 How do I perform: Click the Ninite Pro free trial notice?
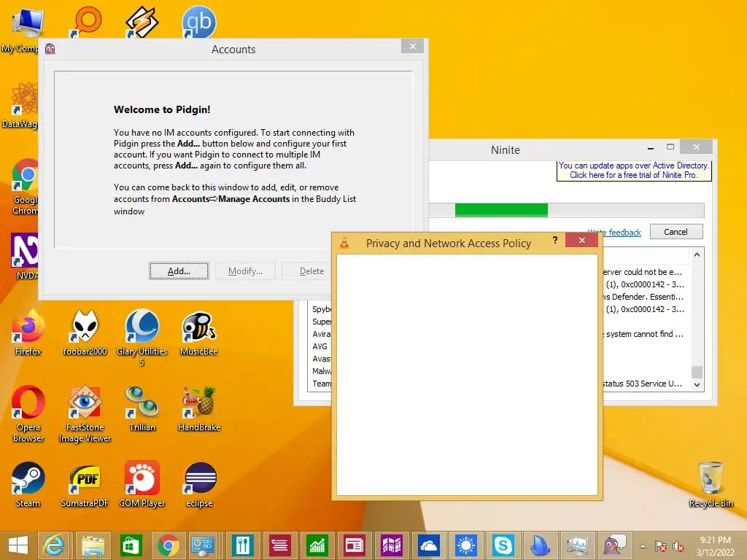[634, 171]
